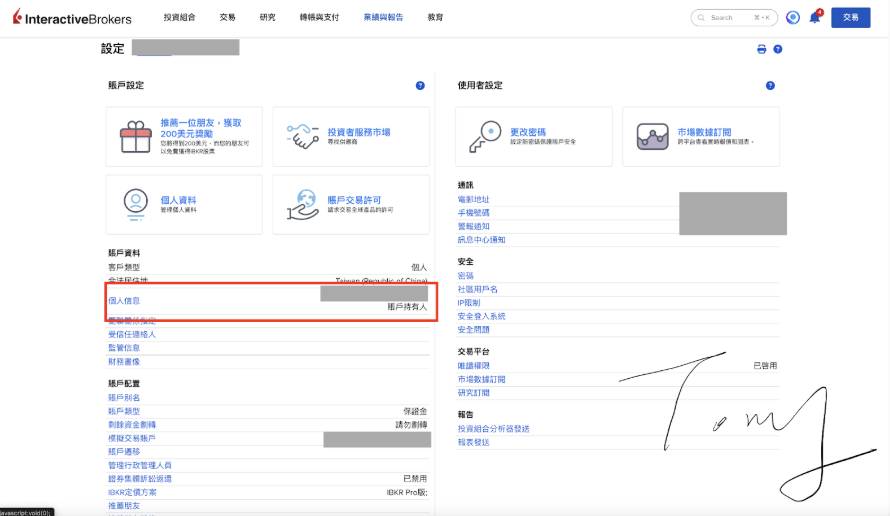Open the 手機號碼 link
The image size is (890, 516).
(473, 213)
